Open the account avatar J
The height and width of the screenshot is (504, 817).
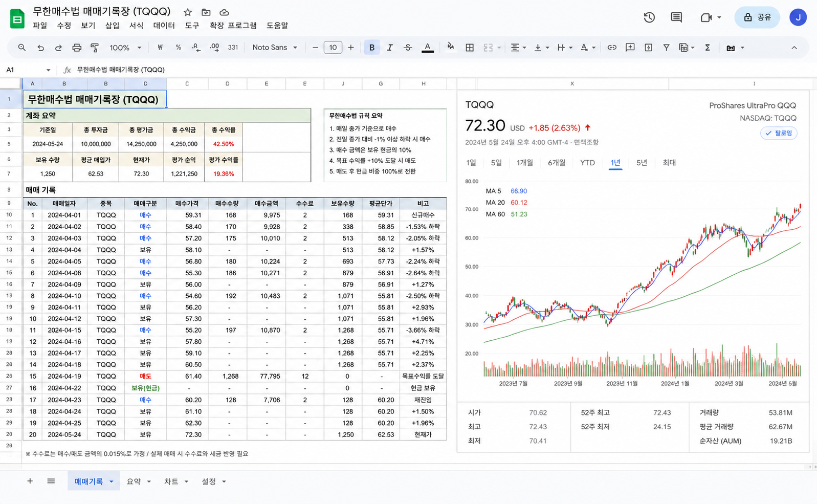click(798, 17)
